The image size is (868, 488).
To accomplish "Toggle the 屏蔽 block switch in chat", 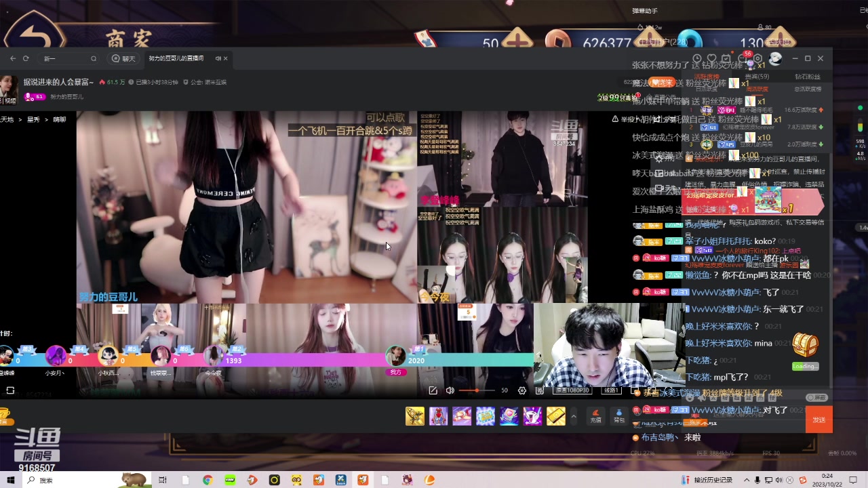I will [x=816, y=398].
